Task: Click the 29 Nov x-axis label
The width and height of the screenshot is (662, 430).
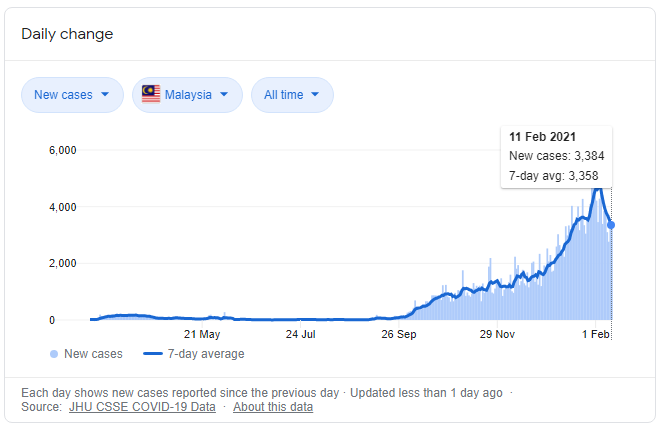Action: click(x=496, y=334)
